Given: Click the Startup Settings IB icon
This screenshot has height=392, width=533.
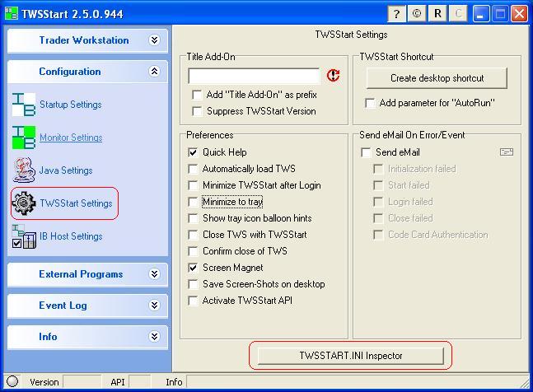Looking at the screenshot, I should tap(24, 105).
